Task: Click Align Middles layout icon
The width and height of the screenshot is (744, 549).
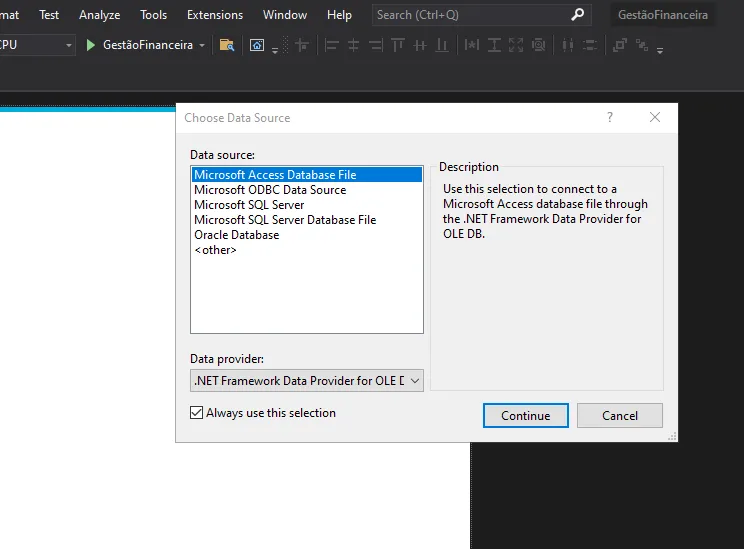Action: tap(420, 45)
